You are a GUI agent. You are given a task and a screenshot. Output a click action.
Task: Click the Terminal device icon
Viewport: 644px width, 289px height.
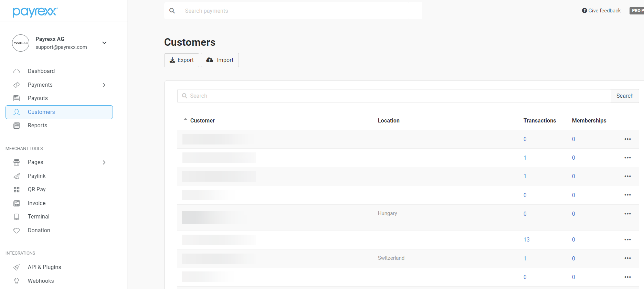[17, 217]
